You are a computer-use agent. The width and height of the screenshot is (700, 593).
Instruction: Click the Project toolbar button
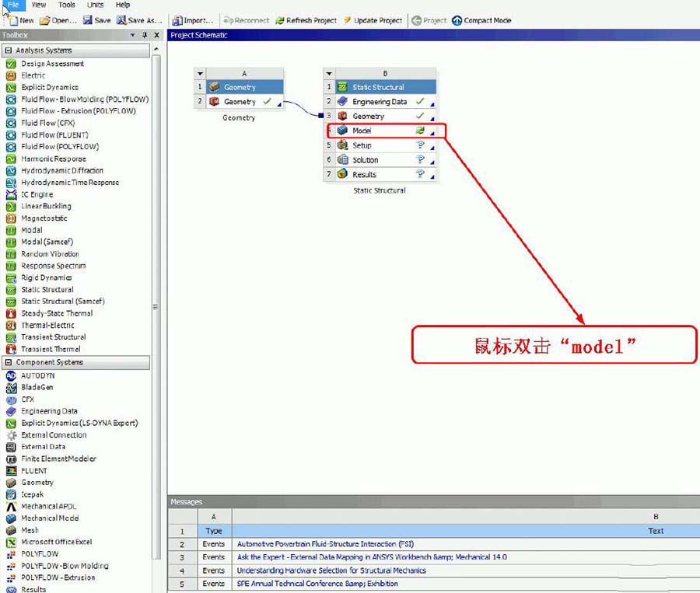(429, 20)
